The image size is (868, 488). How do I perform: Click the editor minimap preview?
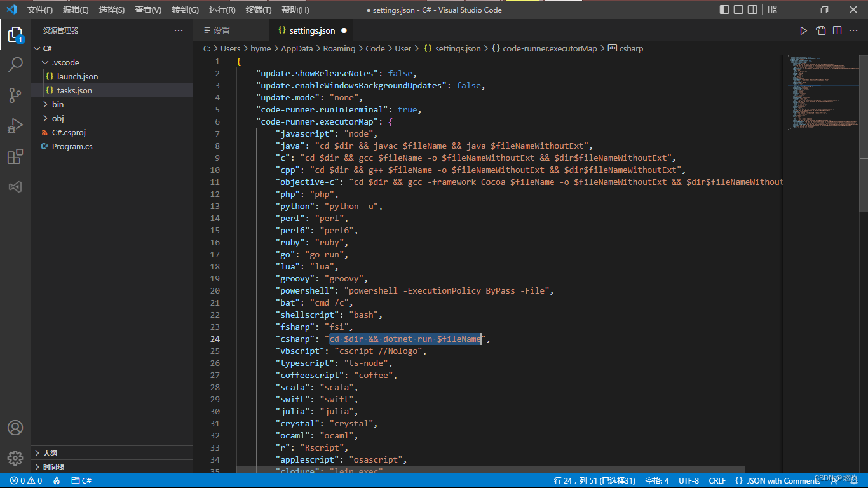[822, 92]
